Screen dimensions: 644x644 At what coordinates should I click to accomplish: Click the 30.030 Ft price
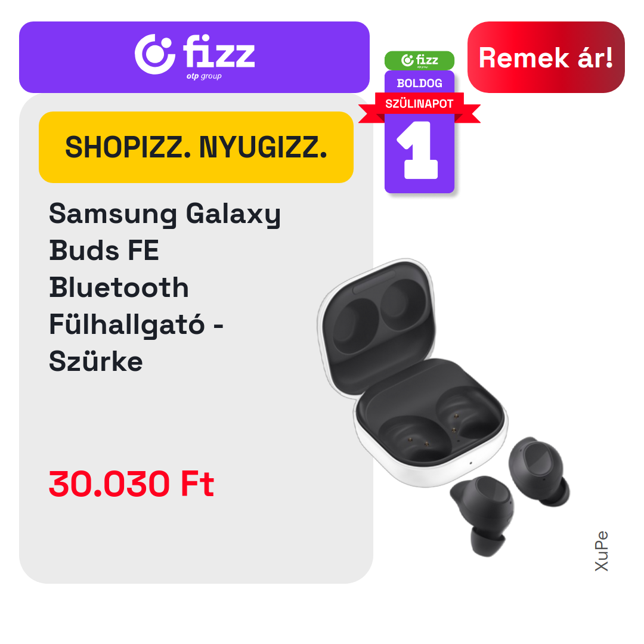[x=131, y=484]
